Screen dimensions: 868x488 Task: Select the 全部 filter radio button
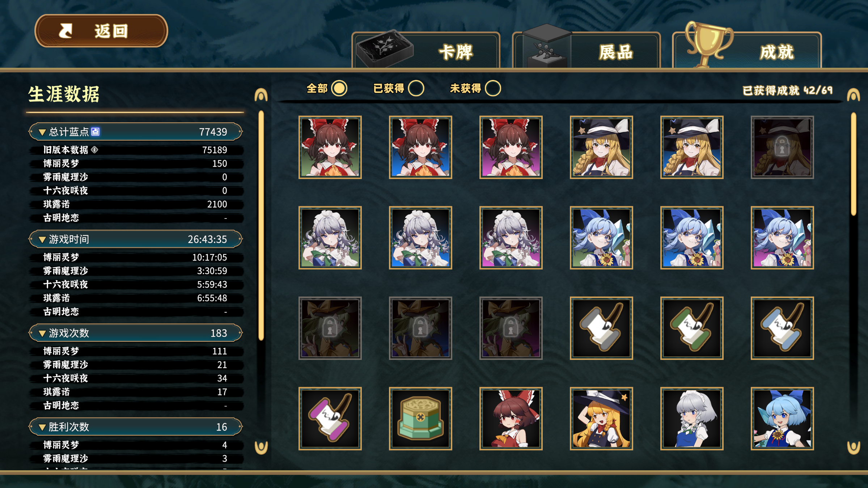(x=339, y=88)
